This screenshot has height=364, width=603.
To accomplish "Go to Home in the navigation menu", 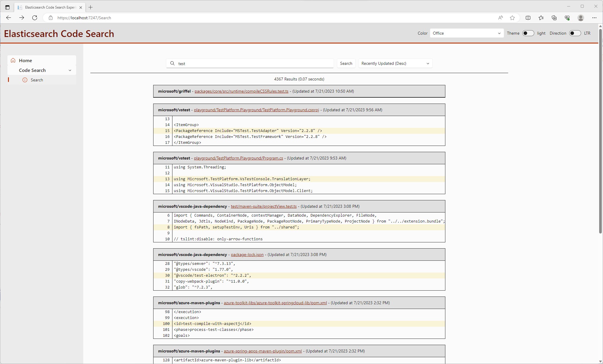I will [42, 60].
